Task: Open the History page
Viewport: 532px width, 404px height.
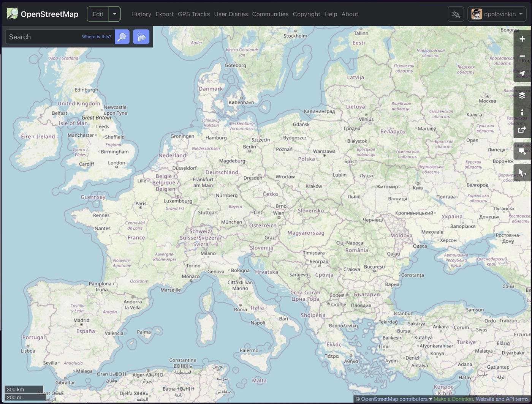Action: (x=141, y=14)
